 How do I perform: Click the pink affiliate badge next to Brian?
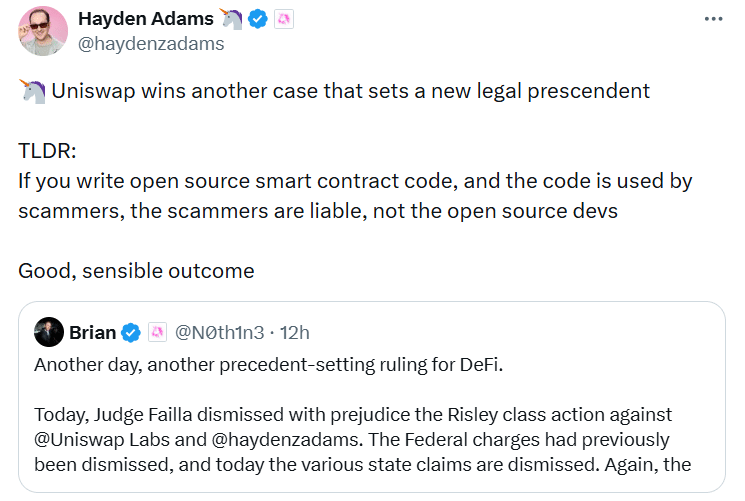pos(158,332)
